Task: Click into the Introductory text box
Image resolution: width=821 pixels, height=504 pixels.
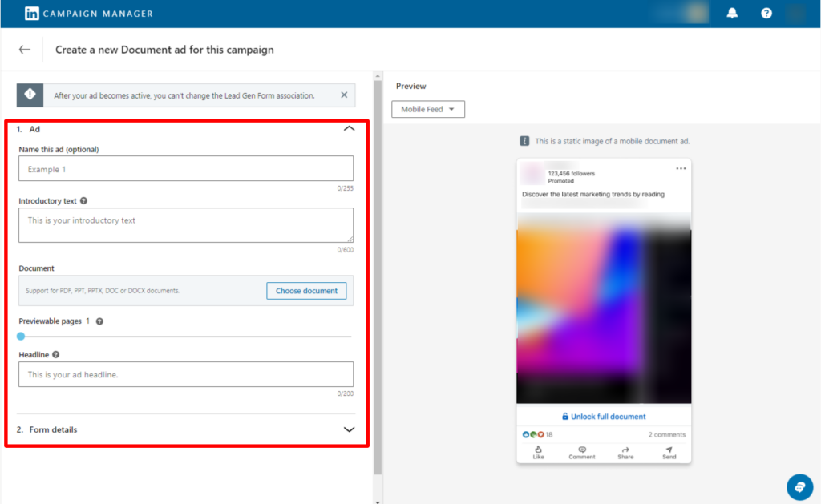Action: pos(186,225)
